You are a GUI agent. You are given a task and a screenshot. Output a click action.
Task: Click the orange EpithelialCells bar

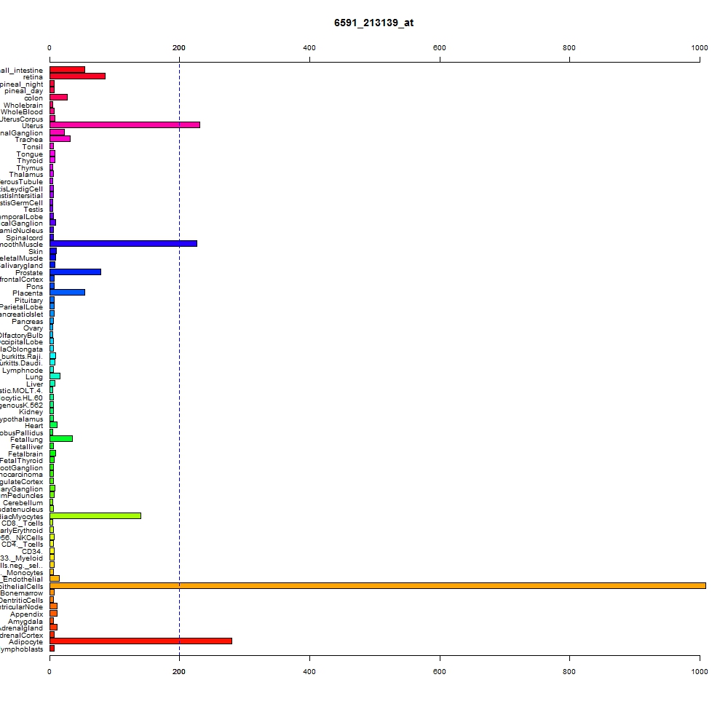(377, 586)
